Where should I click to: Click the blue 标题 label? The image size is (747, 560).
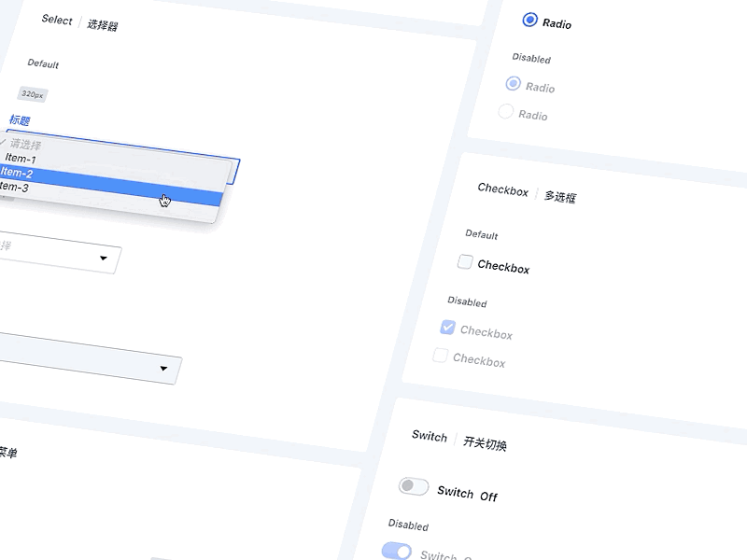pos(20,120)
